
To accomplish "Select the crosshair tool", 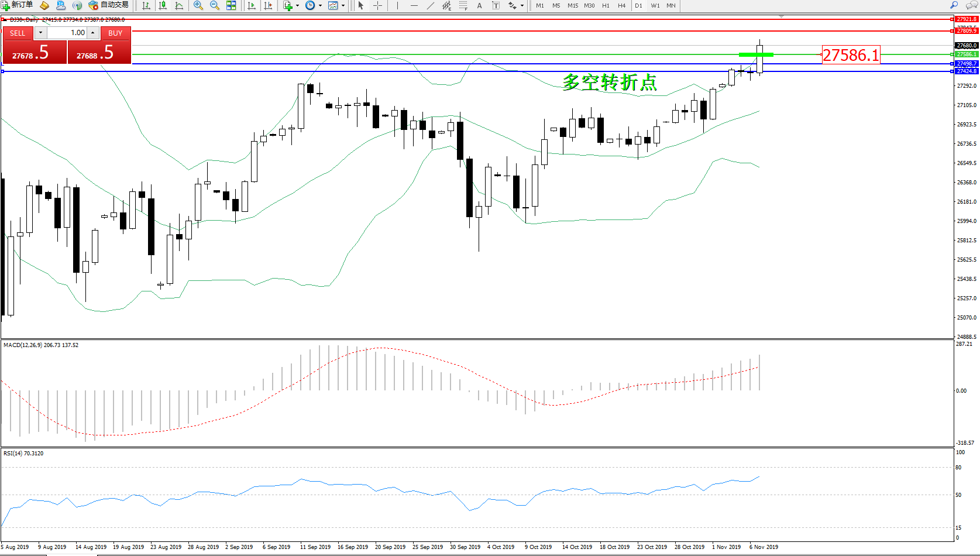I will tap(378, 5).
